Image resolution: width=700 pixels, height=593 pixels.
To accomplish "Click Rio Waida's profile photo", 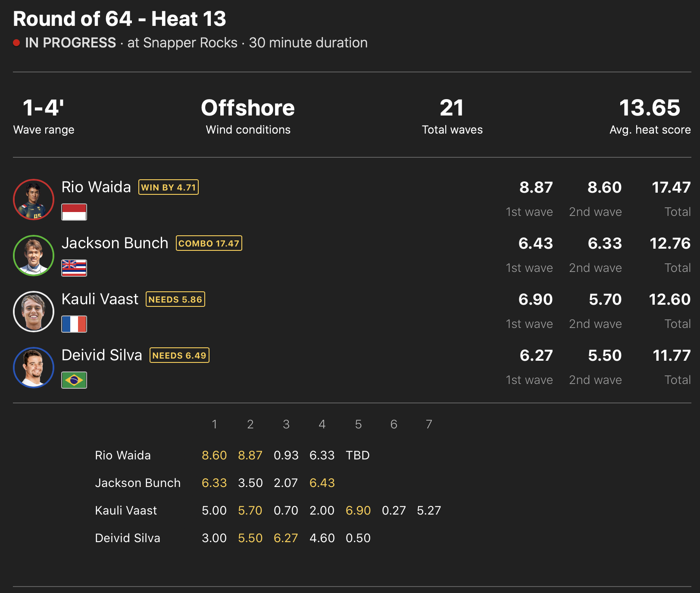I will pos(34,200).
